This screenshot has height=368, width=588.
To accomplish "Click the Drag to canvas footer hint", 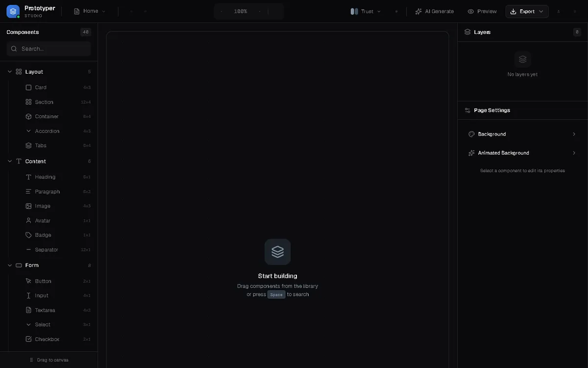I will pos(49,360).
